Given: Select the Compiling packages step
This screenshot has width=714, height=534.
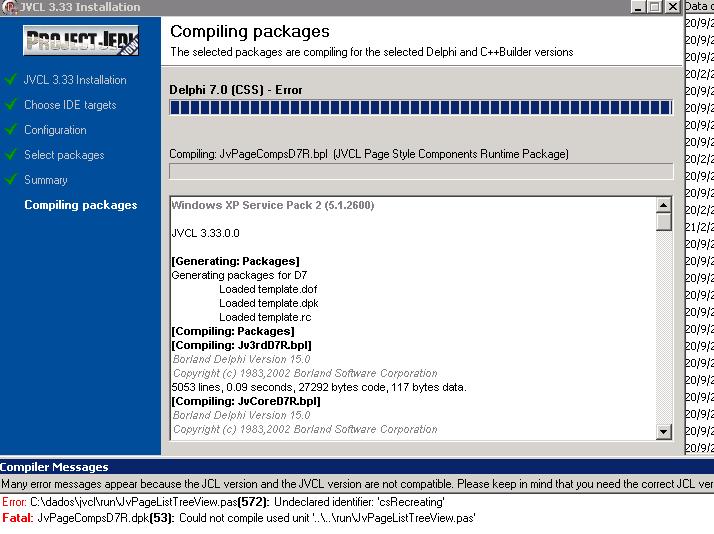Looking at the screenshot, I should coord(80,205).
